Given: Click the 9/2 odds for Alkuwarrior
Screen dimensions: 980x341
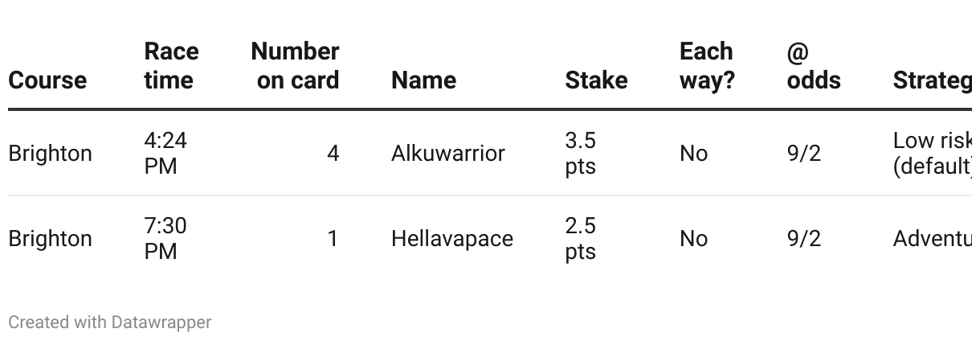Looking at the screenshot, I should tap(804, 153).
